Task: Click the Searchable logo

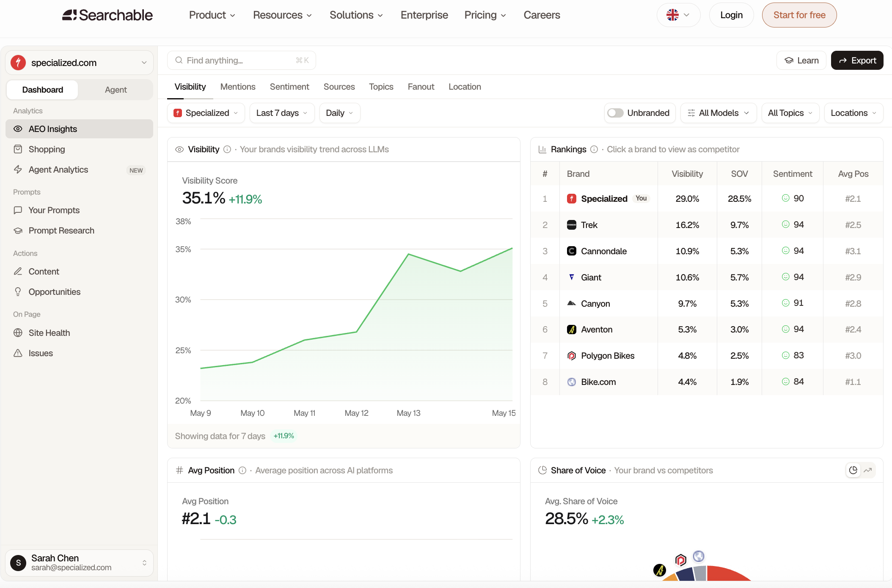Action: [107, 15]
